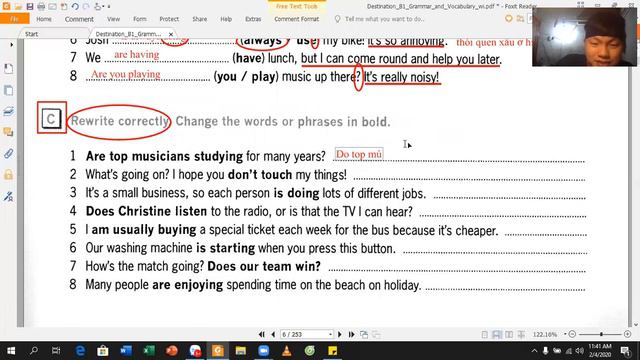Select Single Page view mode
The width and height of the screenshot is (640, 360).
484,335
